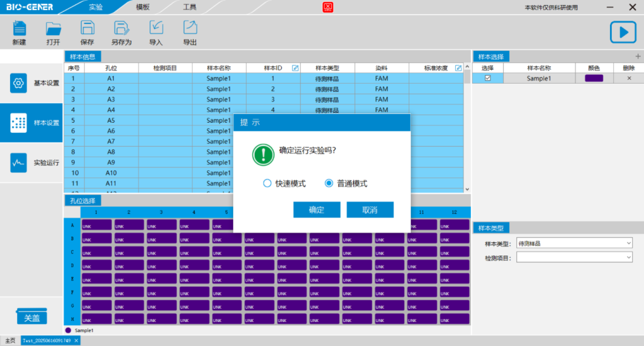
Task: Choose 另存为 save-as icon
Action: pyautogui.click(x=121, y=28)
